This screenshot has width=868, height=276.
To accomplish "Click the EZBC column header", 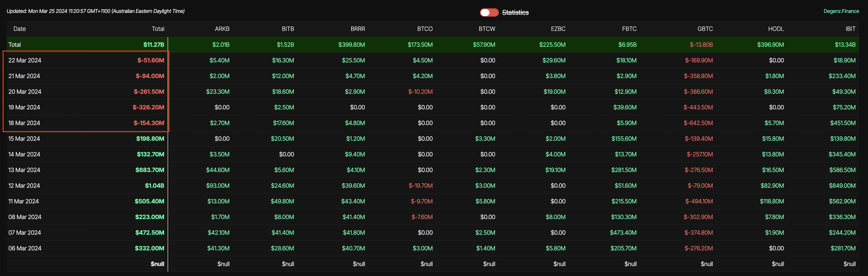I will [x=558, y=29].
